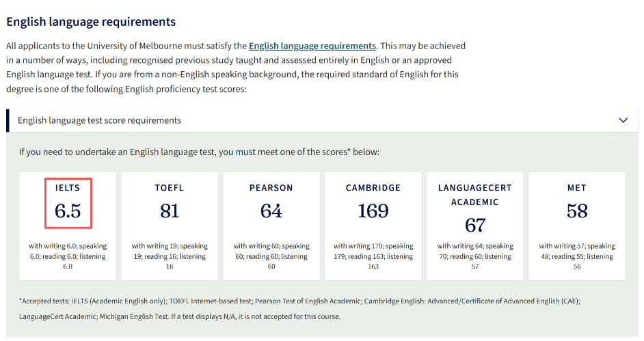The image size is (644, 341).
Task: Click the Cambridge writing 170 details text
Action: tap(373, 256)
